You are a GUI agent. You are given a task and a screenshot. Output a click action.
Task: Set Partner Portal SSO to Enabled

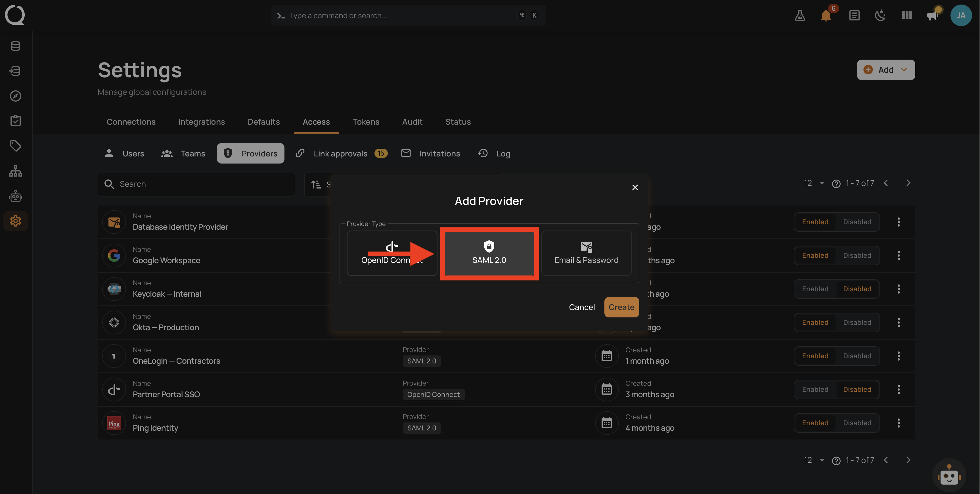click(815, 389)
